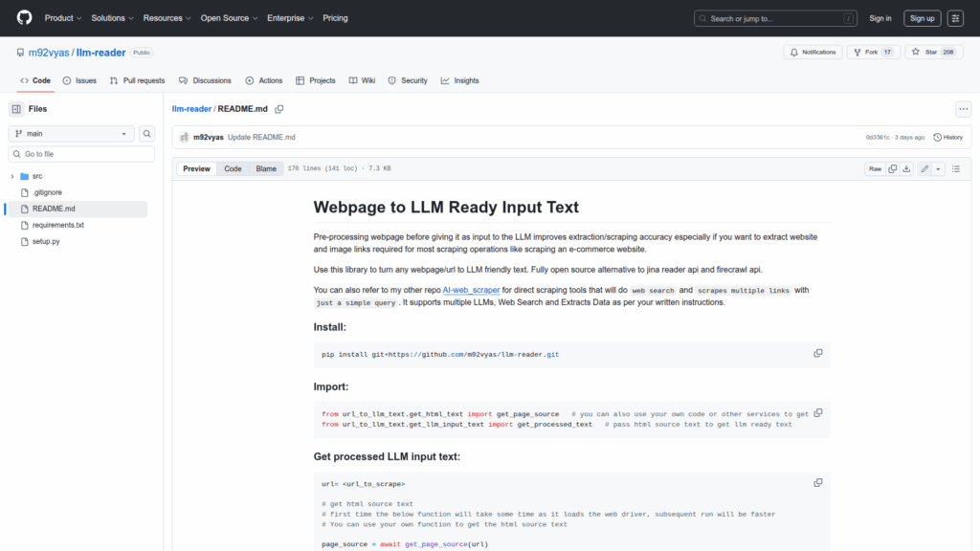Switch to the Discussions tab
The width and height of the screenshot is (980, 551).
[205, 80]
